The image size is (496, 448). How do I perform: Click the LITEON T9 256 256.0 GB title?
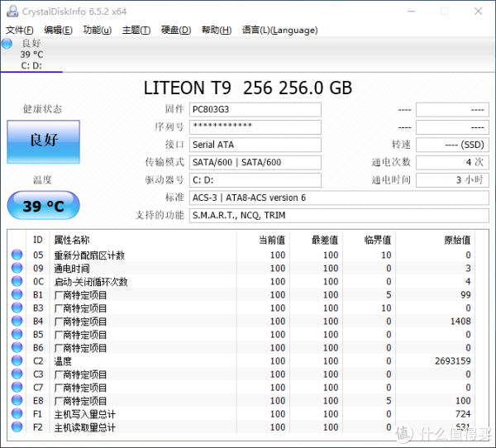click(248, 88)
